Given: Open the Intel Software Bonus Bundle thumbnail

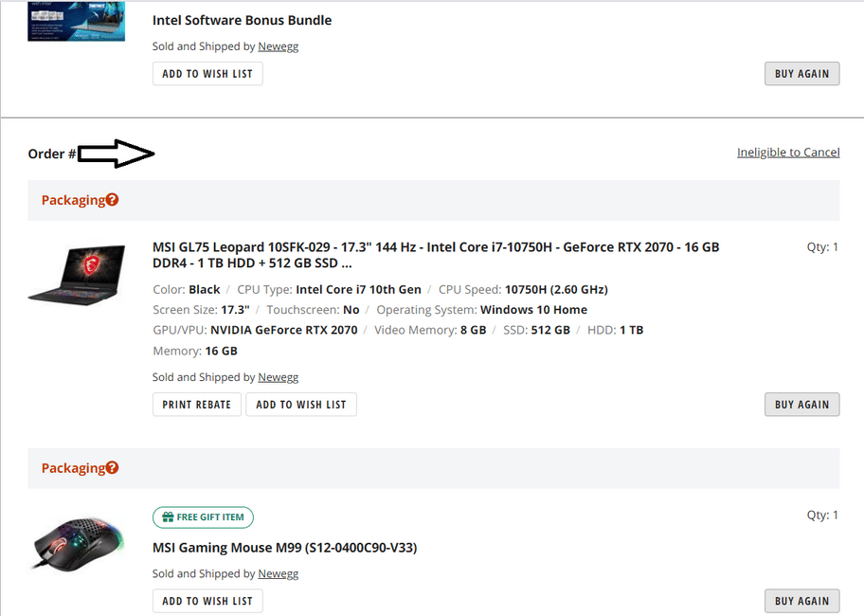Looking at the screenshot, I should (76, 21).
